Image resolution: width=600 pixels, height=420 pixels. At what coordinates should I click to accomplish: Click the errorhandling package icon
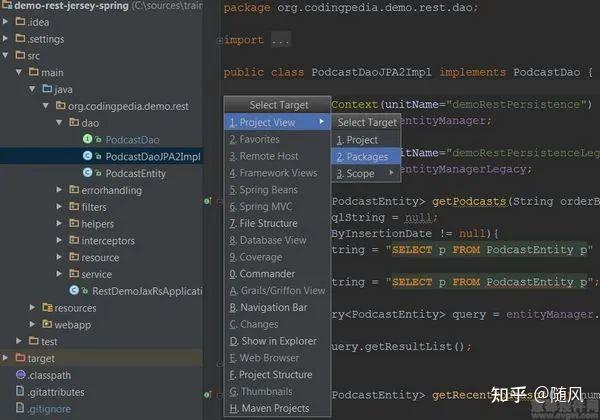[x=74, y=190]
